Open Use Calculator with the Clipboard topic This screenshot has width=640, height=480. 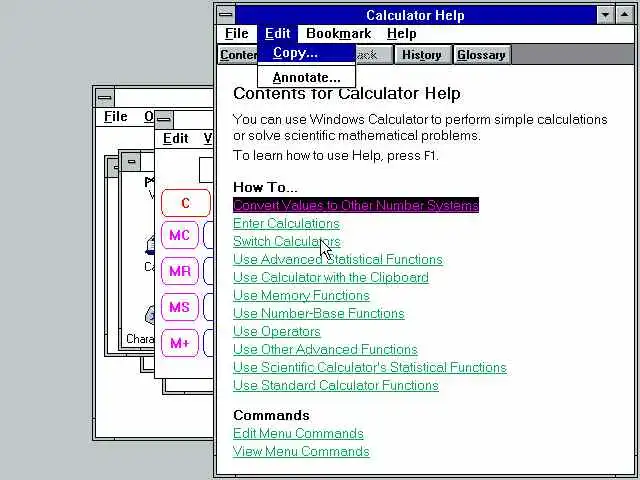point(331,278)
